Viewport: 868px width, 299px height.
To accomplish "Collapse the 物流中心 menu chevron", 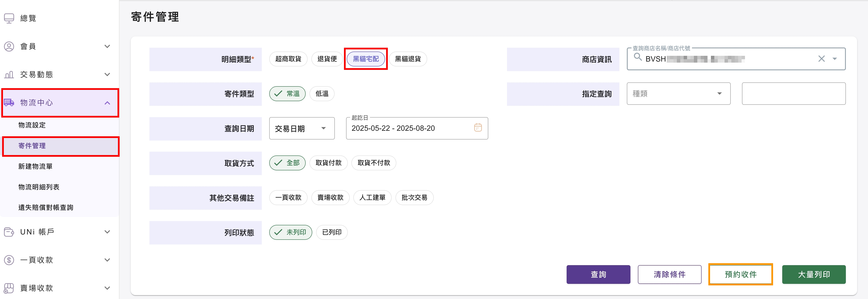I will coord(107,103).
